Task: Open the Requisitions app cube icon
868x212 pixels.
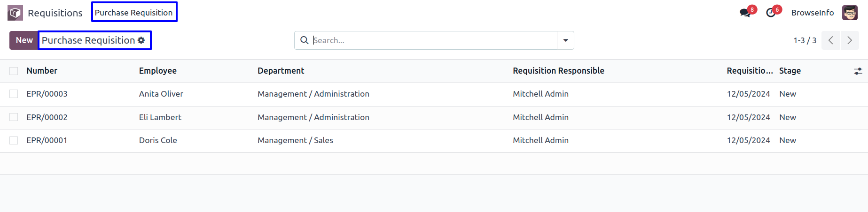Action: [15, 13]
